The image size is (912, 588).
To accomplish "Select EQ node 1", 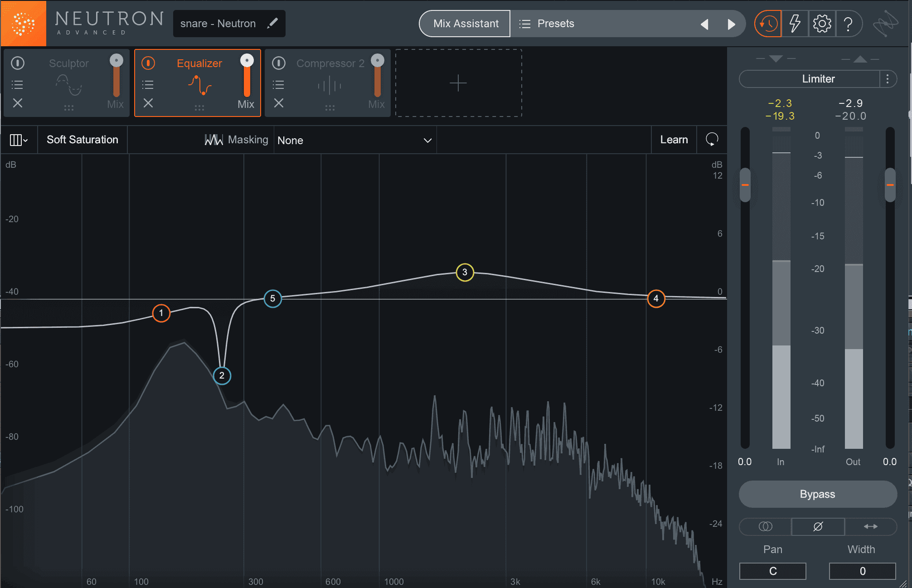I will pyautogui.click(x=161, y=313).
